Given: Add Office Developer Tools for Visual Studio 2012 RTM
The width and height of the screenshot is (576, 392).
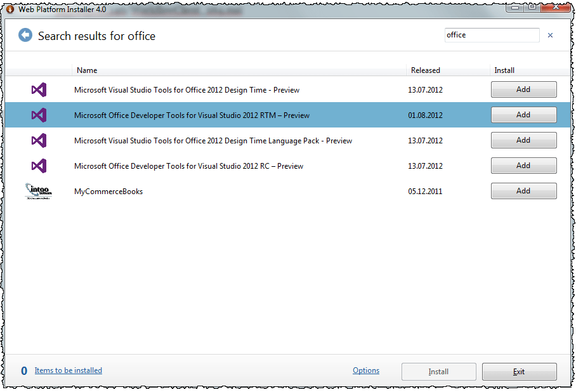Looking at the screenshot, I should coord(523,115).
